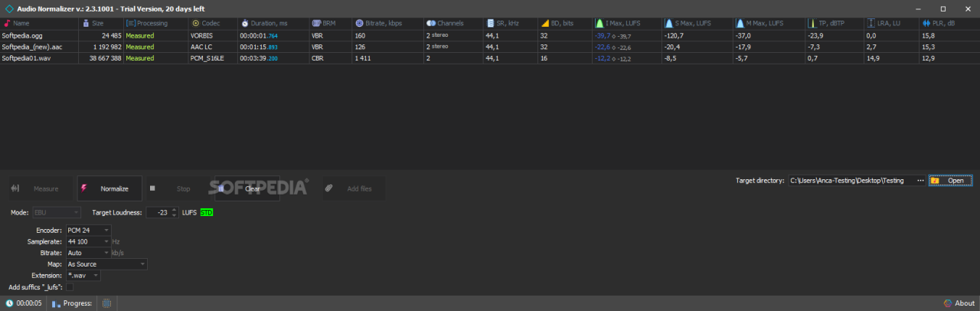Click the green STD loudness badge
Image resolution: width=980 pixels, height=311 pixels.
pos(207,212)
